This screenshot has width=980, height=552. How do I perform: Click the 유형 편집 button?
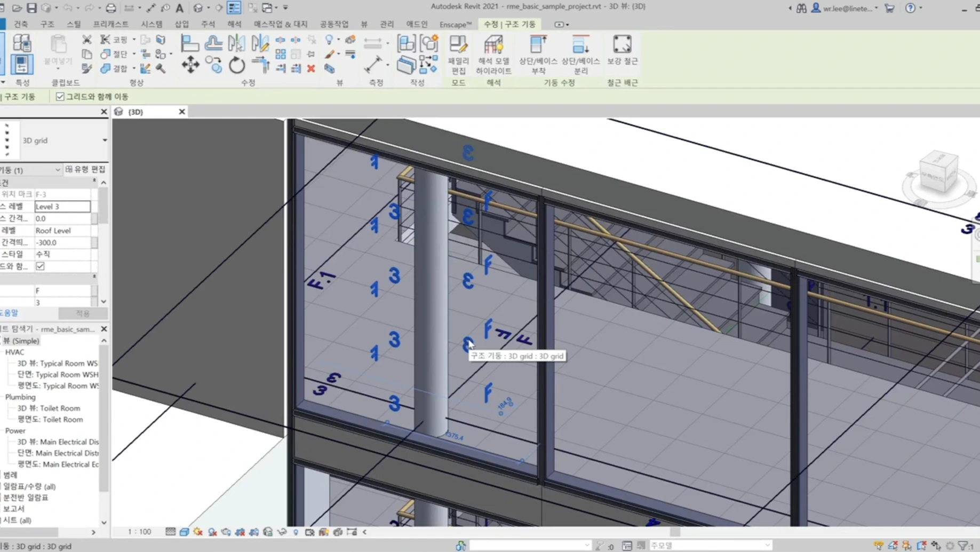pos(85,169)
